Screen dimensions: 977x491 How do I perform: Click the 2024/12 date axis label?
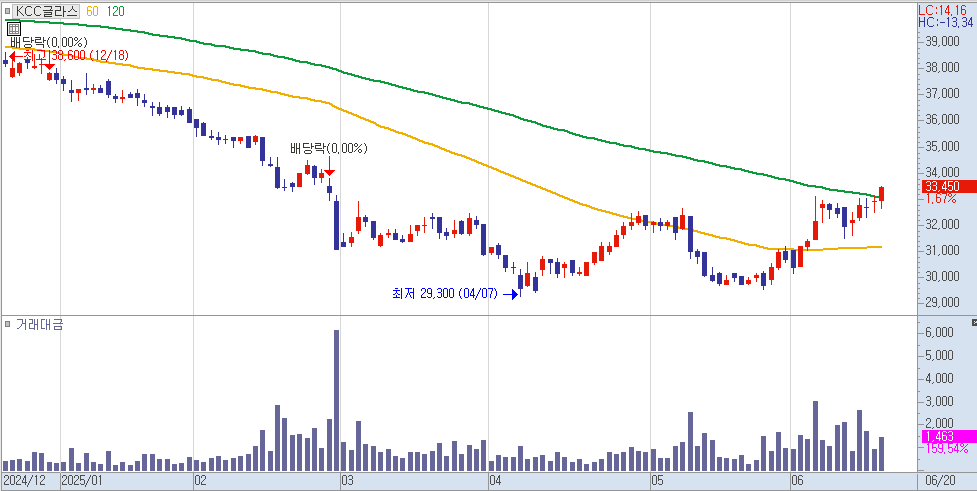[x=24, y=481]
